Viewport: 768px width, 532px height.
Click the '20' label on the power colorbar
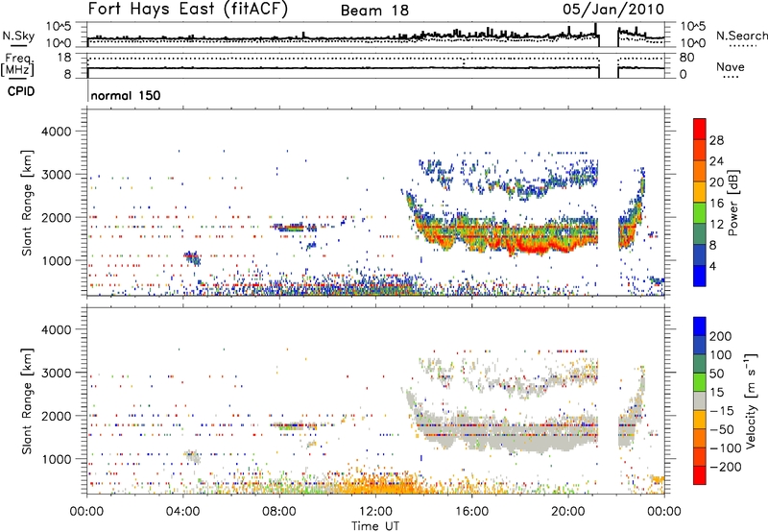716,182
